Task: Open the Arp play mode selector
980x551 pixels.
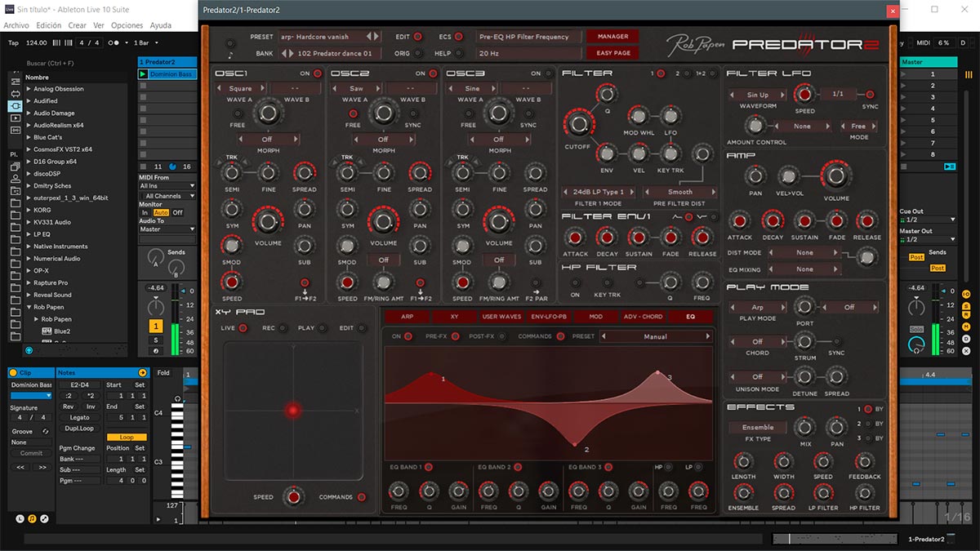Action: 758,307
